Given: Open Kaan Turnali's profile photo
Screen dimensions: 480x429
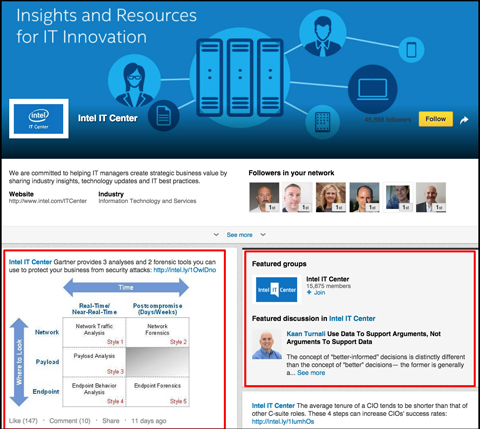Looking at the screenshot, I should pyautogui.click(x=267, y=344).
